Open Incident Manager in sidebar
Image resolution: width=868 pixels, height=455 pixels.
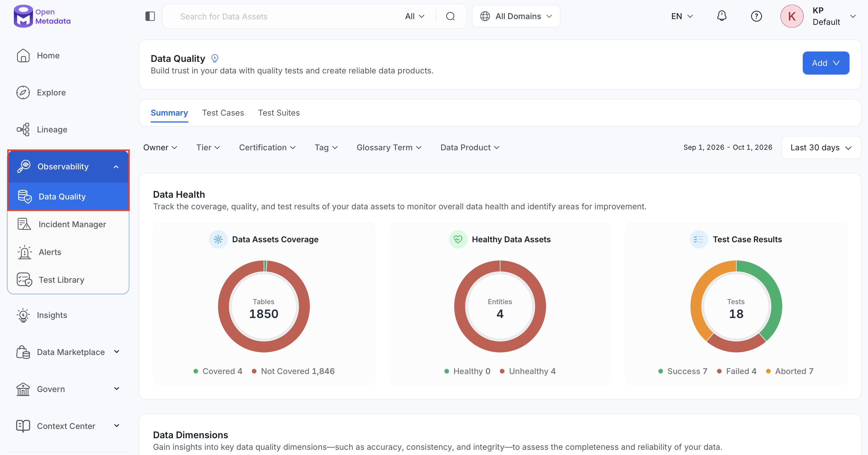(x=68, y=224)
